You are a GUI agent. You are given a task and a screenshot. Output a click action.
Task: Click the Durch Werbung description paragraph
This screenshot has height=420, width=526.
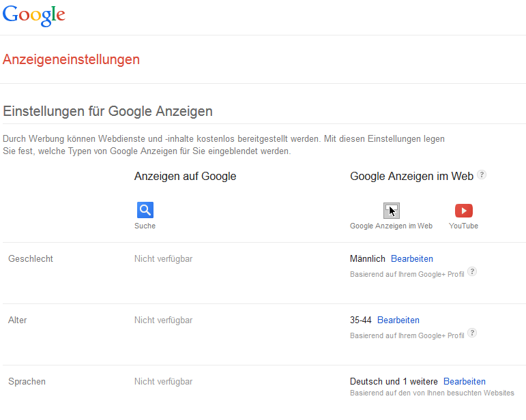tap(224, 145)
